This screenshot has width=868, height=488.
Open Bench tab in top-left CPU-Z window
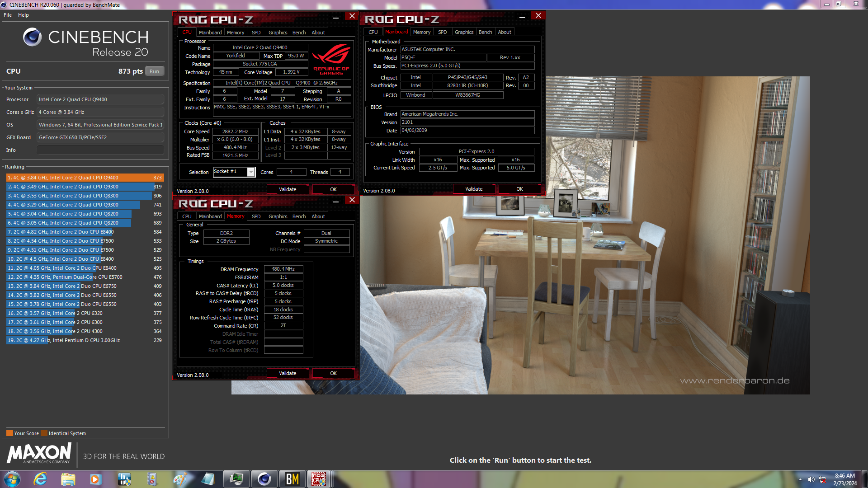click(x=299, y=33)
